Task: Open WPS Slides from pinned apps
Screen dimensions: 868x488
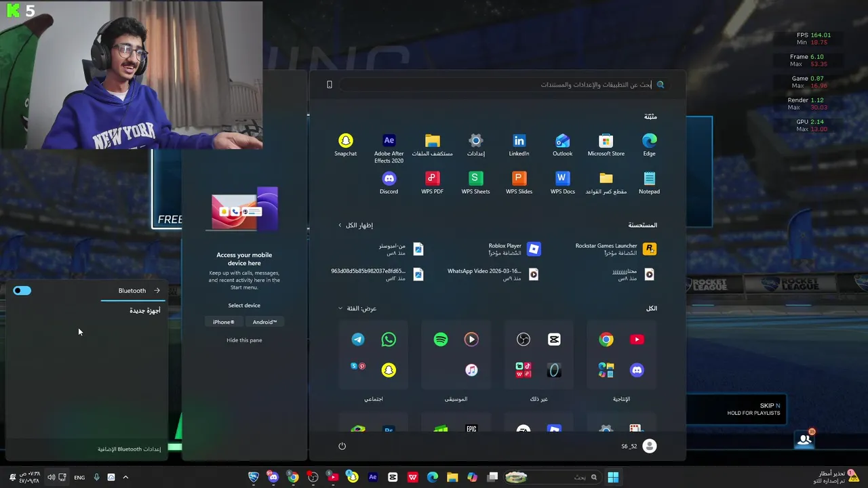Action: pos(519,183)
